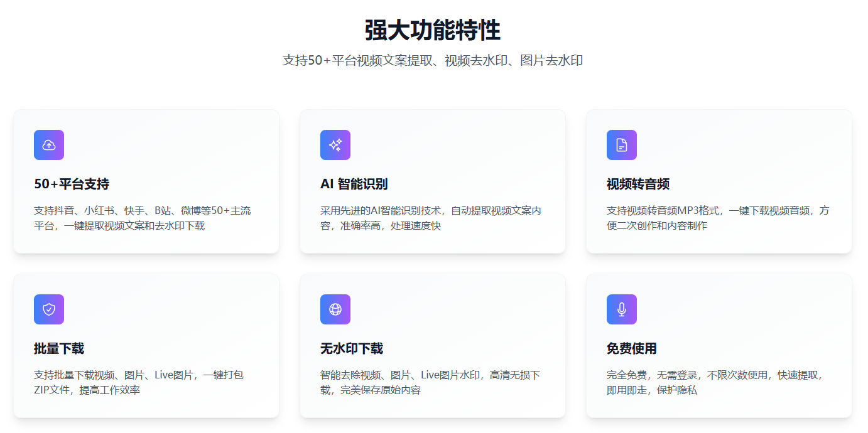Image resolution: width=868 pixels, height=433 pixels.
Task: Click the description about 无需登录 free usage
Action: [x=719, y=382]
